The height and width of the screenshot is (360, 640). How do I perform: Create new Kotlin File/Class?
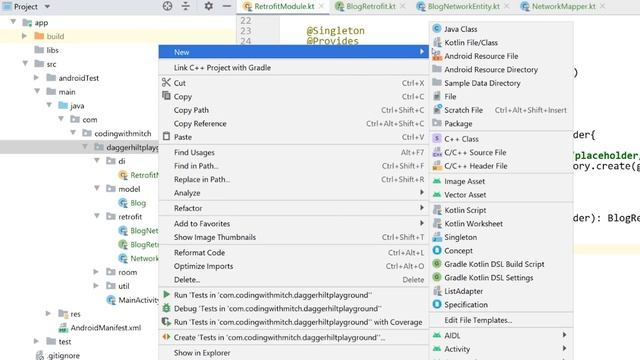click(501, 42)
